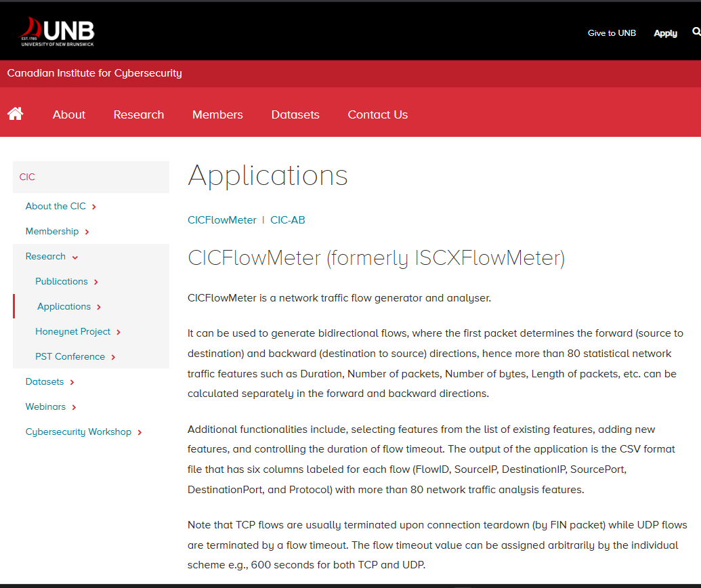The height and width of the screenshot is (588, 701).
Task: Open Publications sidebar link
Action: [61, 281]
